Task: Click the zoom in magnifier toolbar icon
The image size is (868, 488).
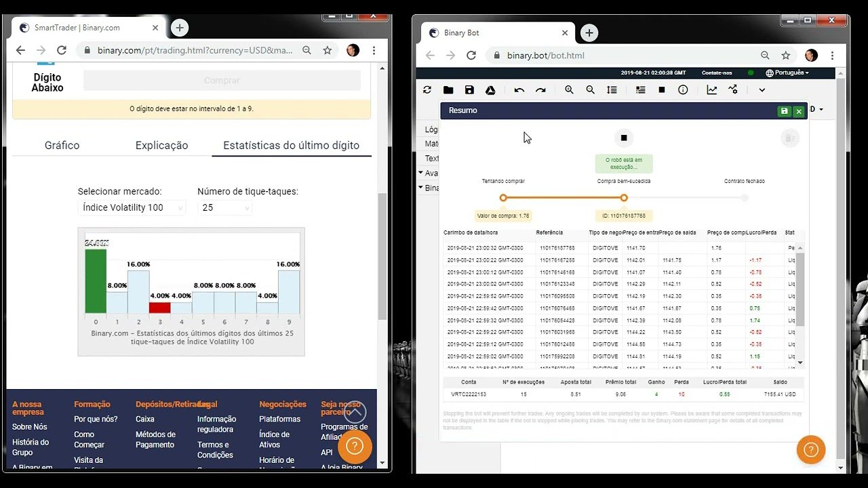Action: 569,89
